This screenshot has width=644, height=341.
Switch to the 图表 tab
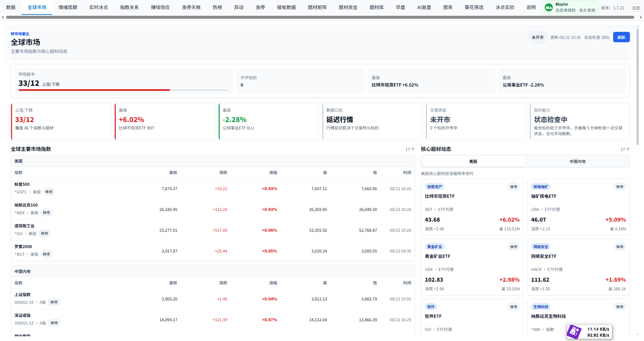click(x=448, y=7)
